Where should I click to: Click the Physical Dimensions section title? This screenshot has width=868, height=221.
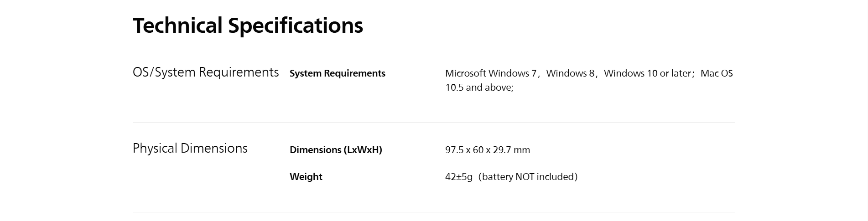190,149
